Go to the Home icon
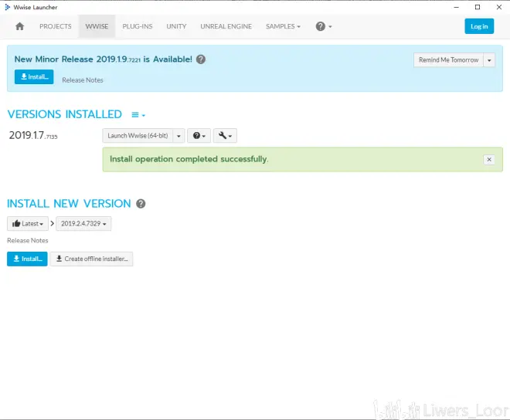This screenshot has height=420, width=510. pos(19,26)
